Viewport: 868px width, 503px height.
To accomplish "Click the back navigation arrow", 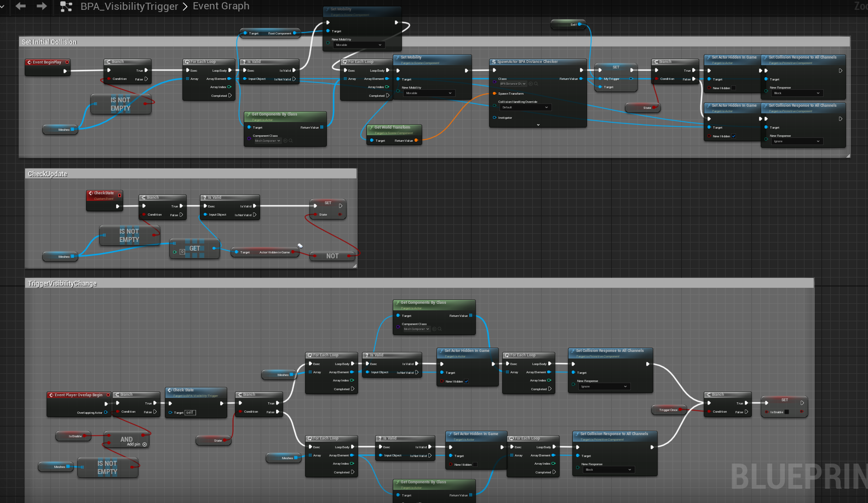I will click(x=21, y=6).
